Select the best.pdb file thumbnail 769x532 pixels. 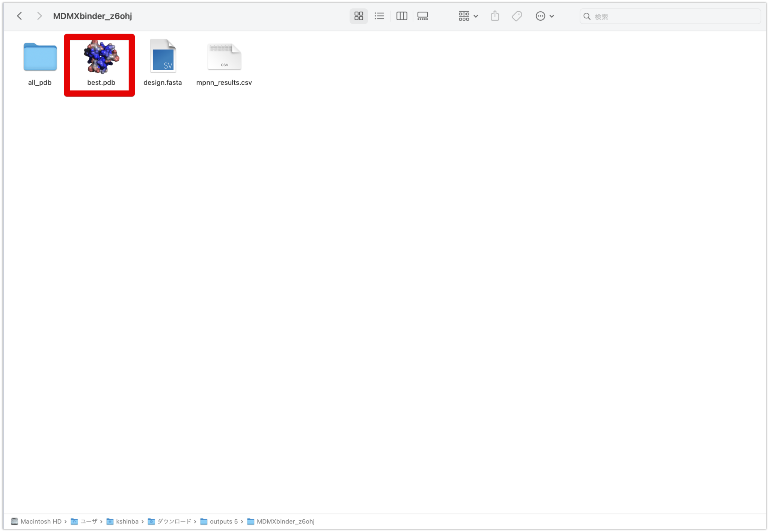click(101, 57)
